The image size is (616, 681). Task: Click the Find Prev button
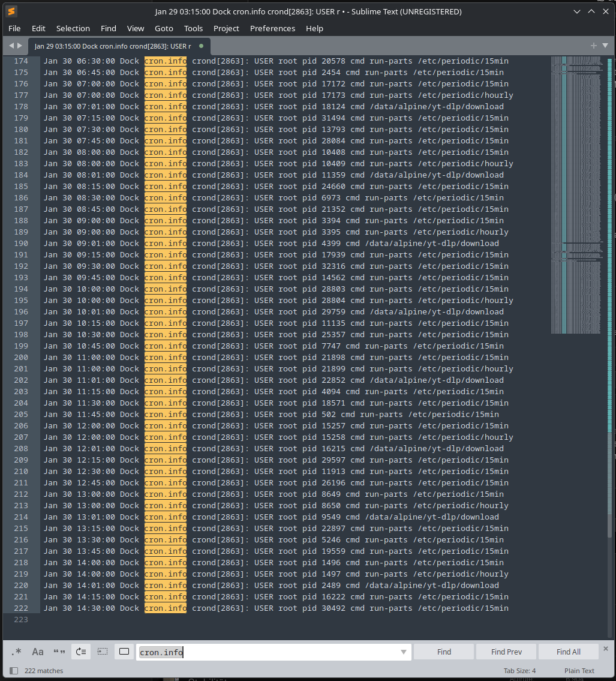pos(506,652)
